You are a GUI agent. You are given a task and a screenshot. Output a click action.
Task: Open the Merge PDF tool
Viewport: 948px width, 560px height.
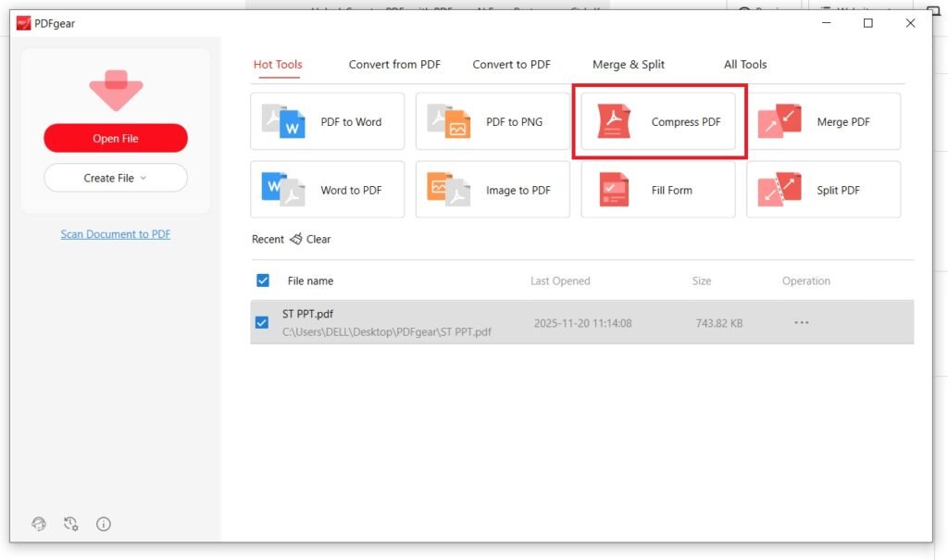click(823, 121)
